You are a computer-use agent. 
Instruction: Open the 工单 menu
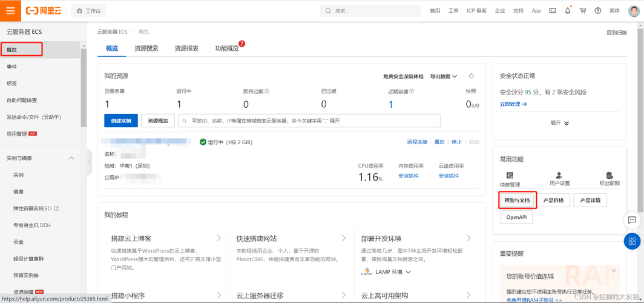(453, 11)
